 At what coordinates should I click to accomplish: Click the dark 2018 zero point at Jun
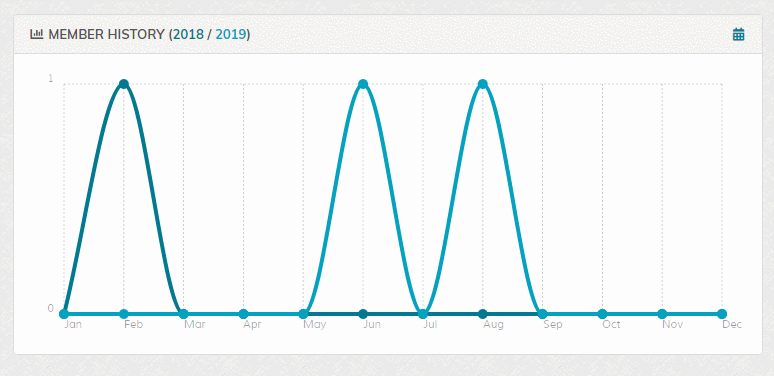coord(363,314)
